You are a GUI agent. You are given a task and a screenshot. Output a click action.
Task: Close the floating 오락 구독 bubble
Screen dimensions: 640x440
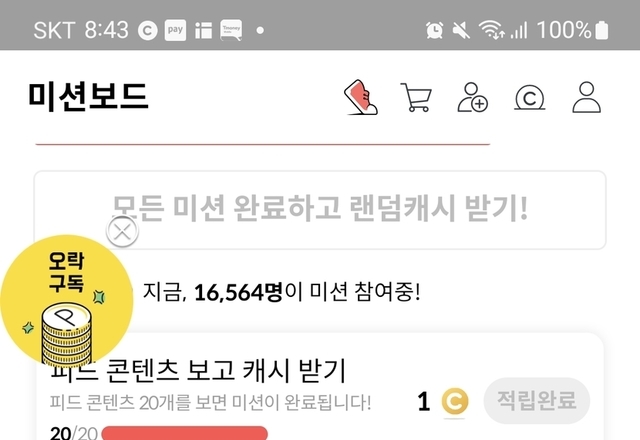pos(122,232)
